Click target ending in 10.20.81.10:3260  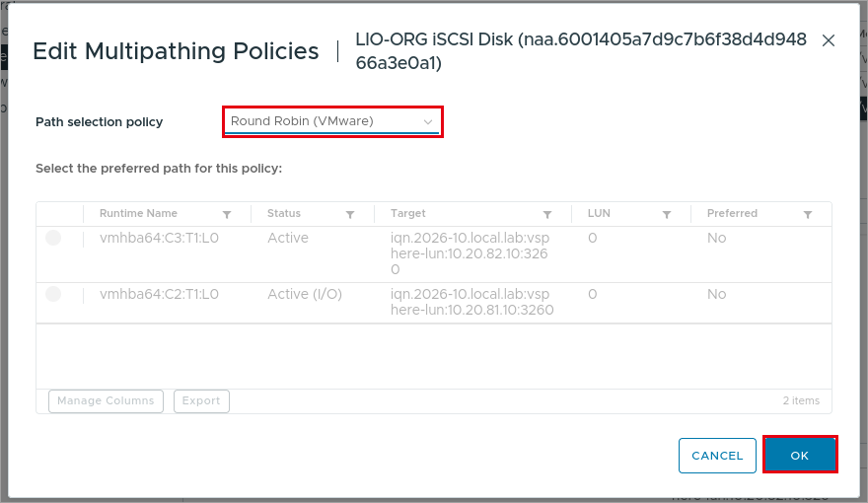tap(471, 302)
